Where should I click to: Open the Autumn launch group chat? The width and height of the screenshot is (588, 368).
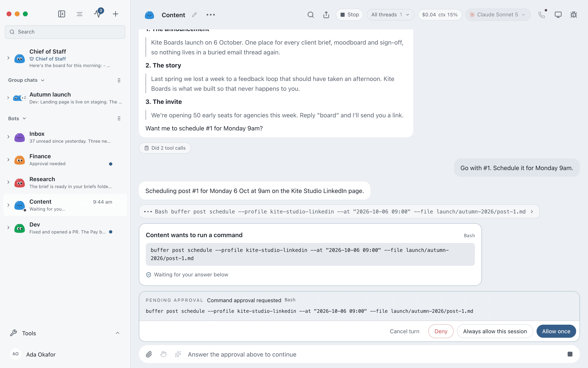tap(65, 98)
